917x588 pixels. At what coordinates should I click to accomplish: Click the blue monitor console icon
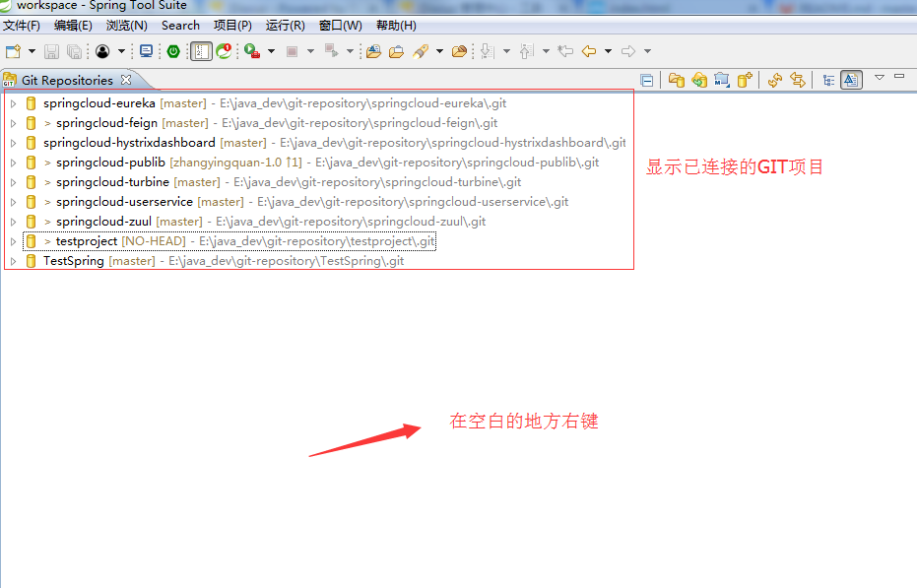146,51
